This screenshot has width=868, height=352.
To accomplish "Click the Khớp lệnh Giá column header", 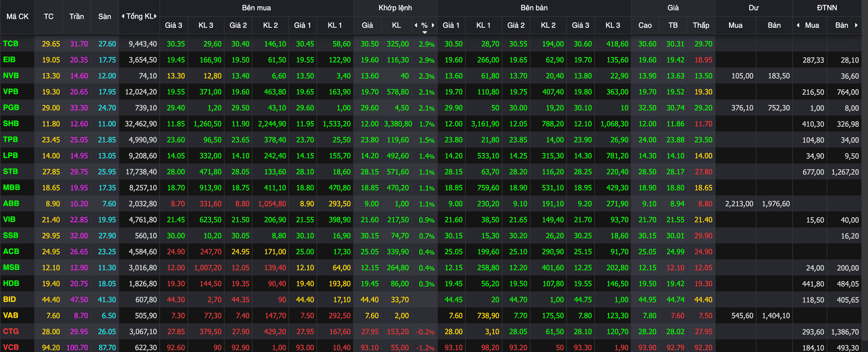I will [x=367, y=25].
